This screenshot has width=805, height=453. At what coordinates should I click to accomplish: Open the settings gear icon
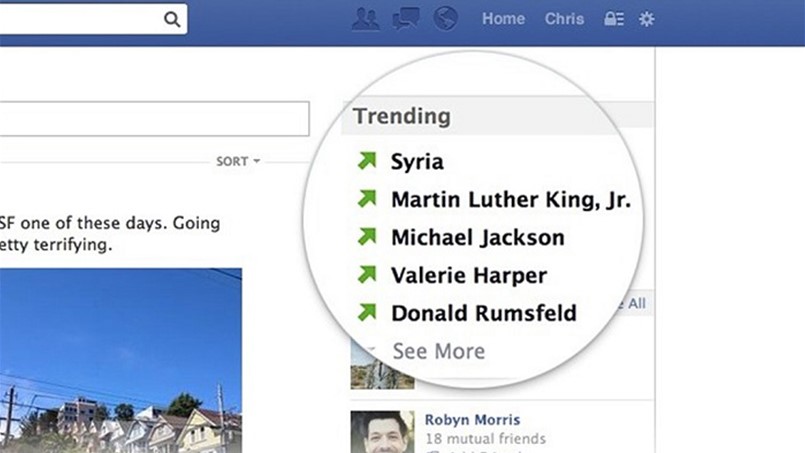point(647,19)
